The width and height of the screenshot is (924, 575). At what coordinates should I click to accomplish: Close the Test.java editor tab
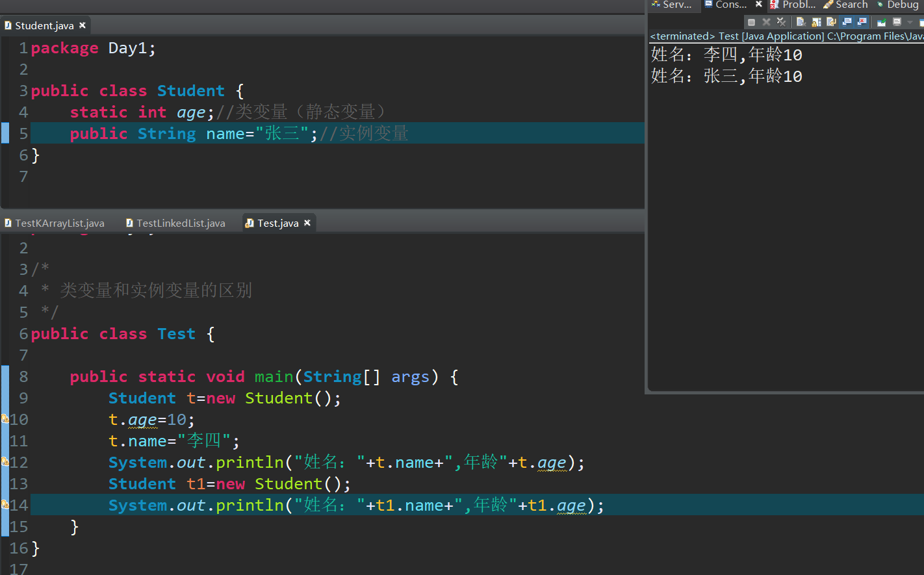point(307,223)
